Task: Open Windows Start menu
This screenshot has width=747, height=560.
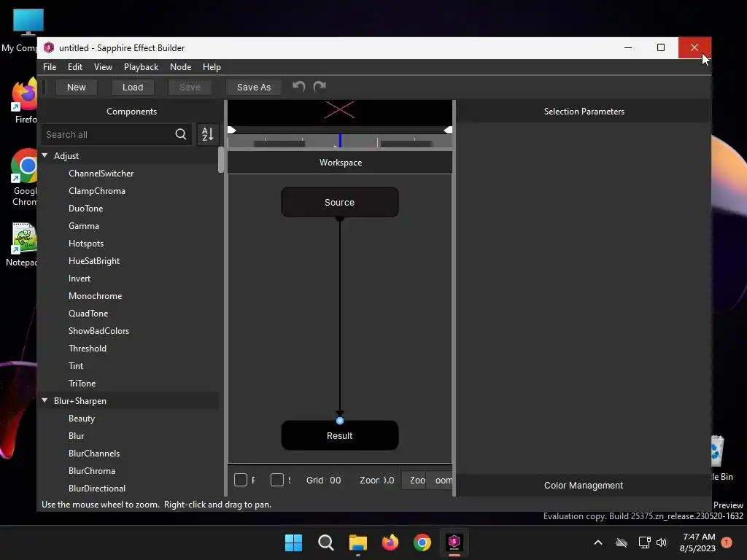Action: (293, 542)
